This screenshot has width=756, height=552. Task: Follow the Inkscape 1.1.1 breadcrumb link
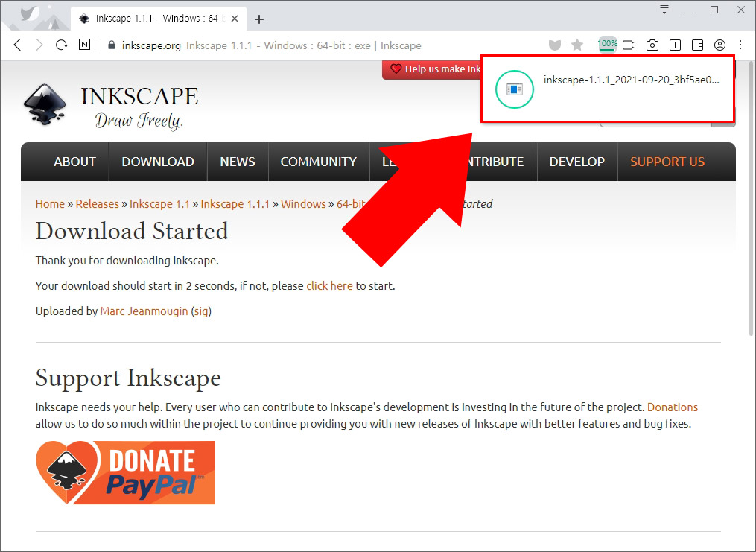(x=235, y=204)
